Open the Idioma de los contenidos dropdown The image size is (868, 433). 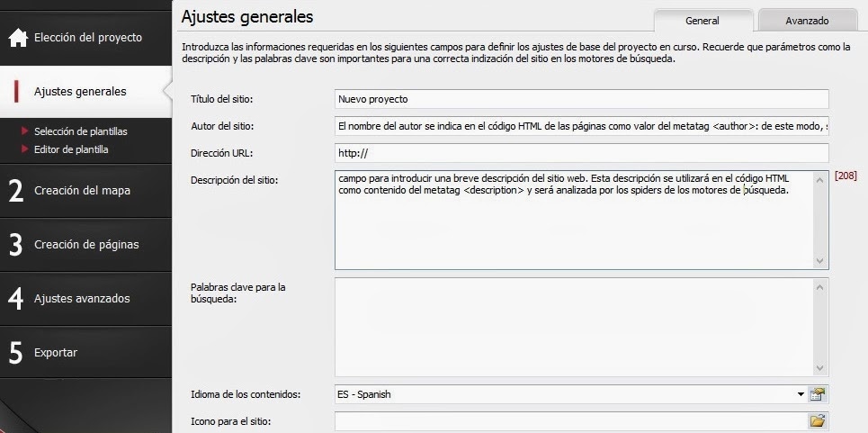[801, 394]
